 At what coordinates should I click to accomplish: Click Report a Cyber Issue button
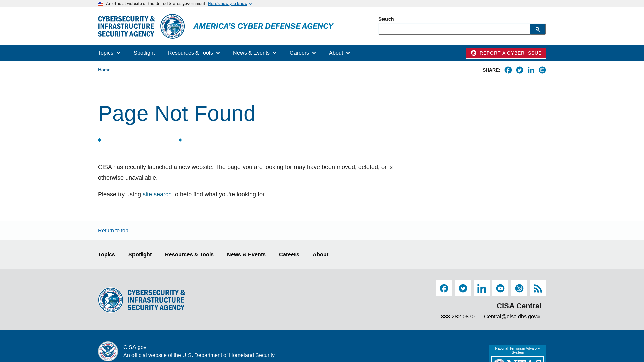[506, 53]
